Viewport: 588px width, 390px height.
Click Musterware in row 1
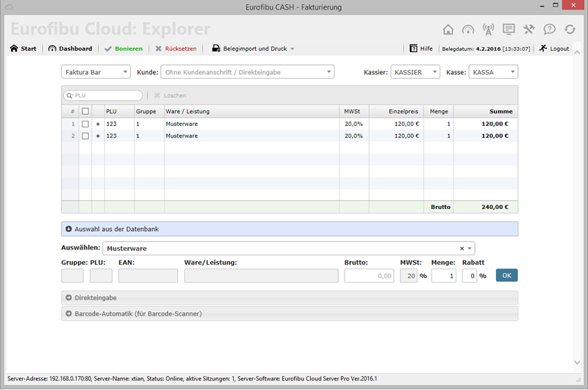point(182,124)
